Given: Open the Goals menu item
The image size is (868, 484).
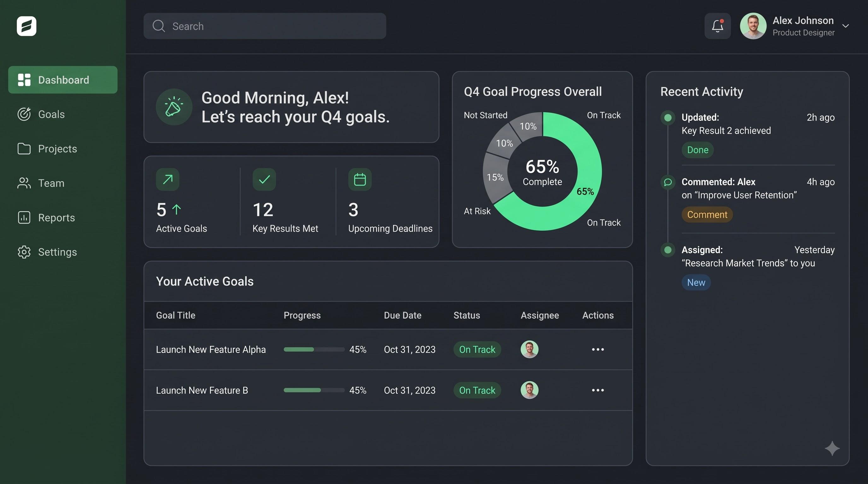Looking at the screenshot, I should click(x=63, y=114).
